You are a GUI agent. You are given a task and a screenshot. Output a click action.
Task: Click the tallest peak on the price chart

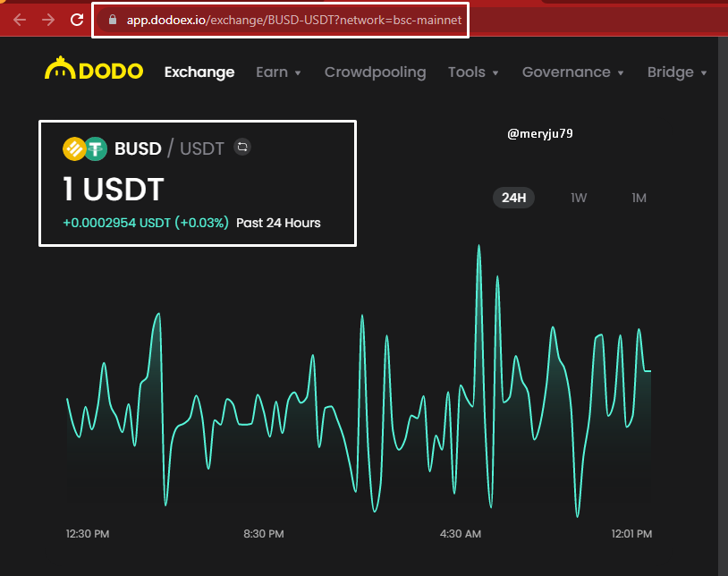478,246
